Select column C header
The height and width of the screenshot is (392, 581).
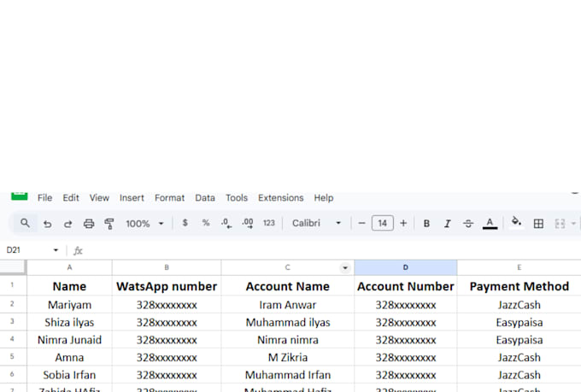click(288, 267)
